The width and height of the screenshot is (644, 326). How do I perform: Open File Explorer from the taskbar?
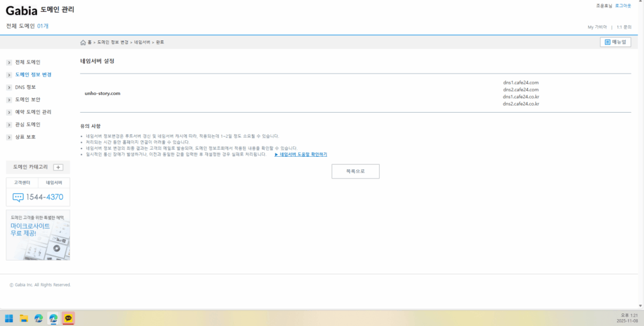(x=24, y=318)
